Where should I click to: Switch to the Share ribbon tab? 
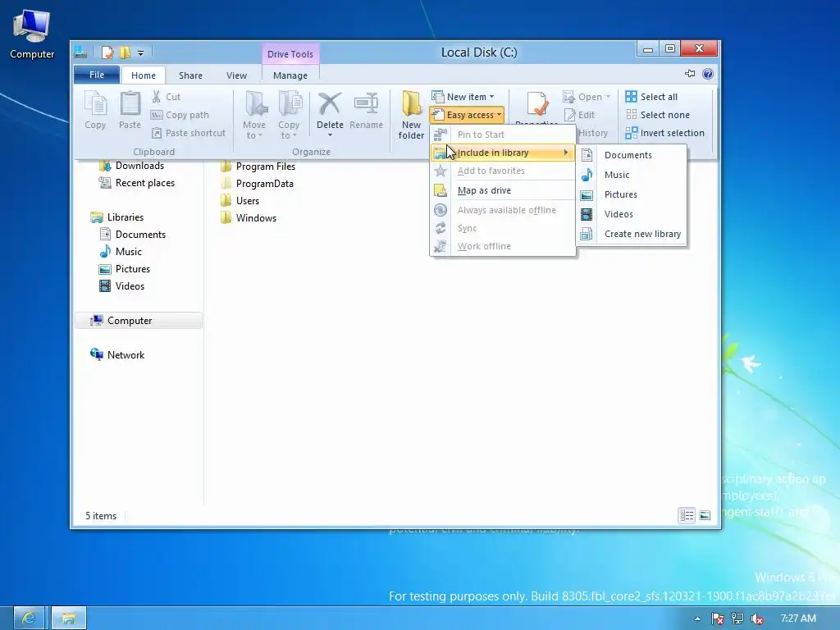click(x=190, y=75)
